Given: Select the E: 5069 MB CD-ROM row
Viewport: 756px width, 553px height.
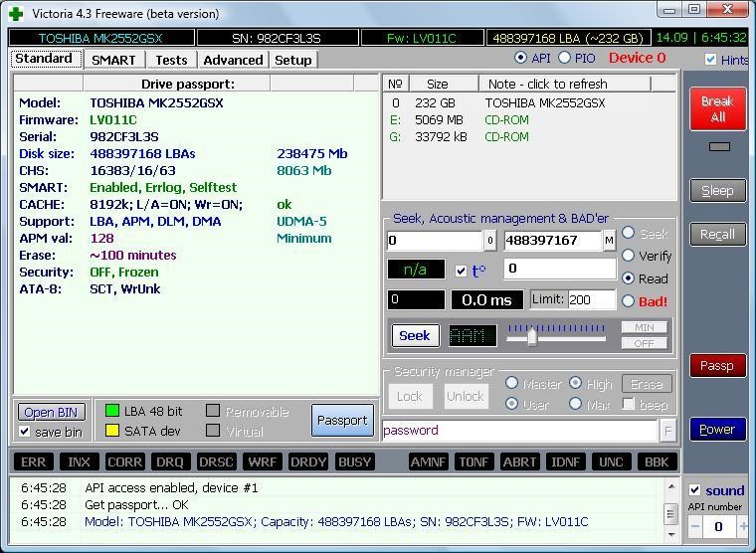Looking at the screenshot, I should point(529,120).
